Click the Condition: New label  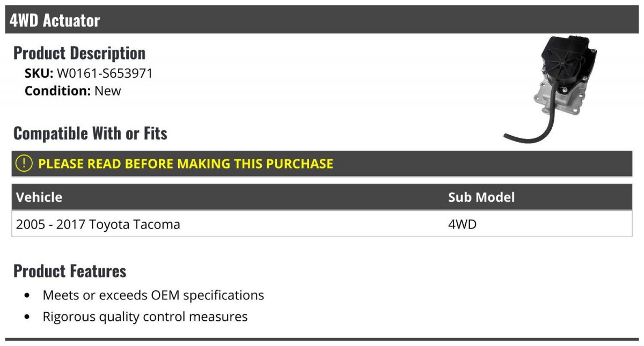(73, 91)
